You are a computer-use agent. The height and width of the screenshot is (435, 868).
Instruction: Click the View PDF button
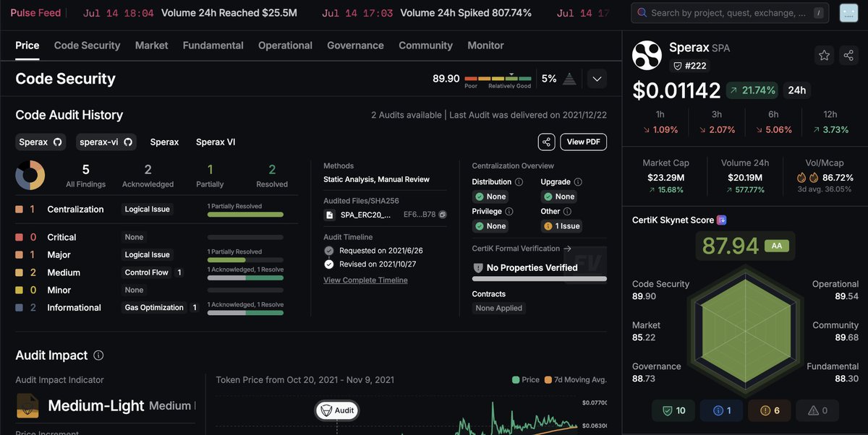tap(584, 142)
